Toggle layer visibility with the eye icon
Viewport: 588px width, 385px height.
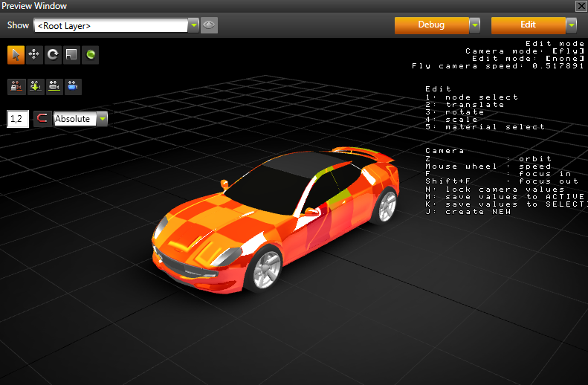[209, 25]
